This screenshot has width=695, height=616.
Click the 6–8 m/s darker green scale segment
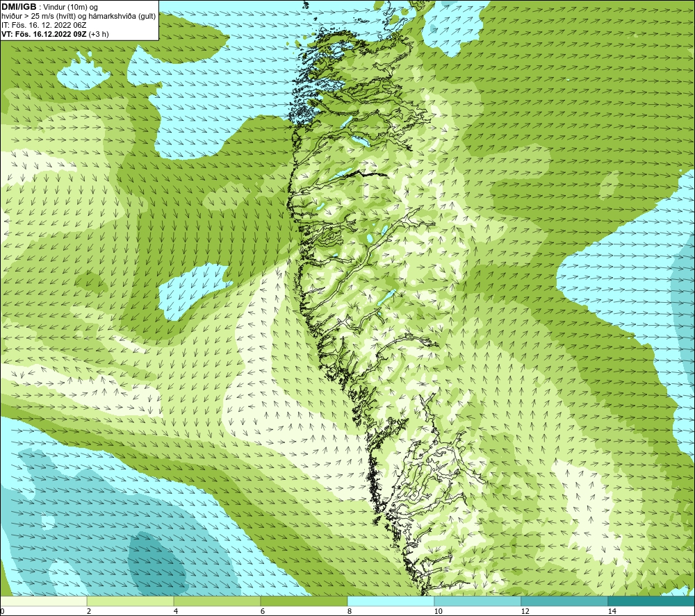(x=304, y=601)
